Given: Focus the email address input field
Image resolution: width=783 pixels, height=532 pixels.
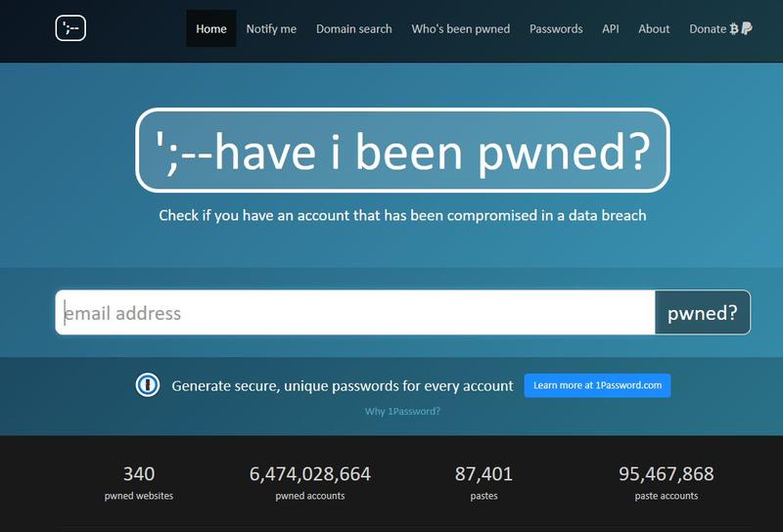Looking at the screenshot, I should click(355, 312).
